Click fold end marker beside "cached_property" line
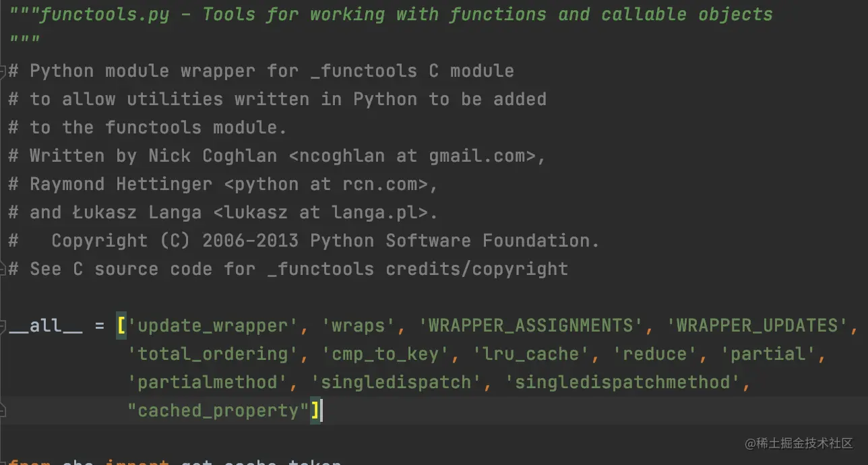Viewport: 868px width, 465px height. [x=3, y=410]
